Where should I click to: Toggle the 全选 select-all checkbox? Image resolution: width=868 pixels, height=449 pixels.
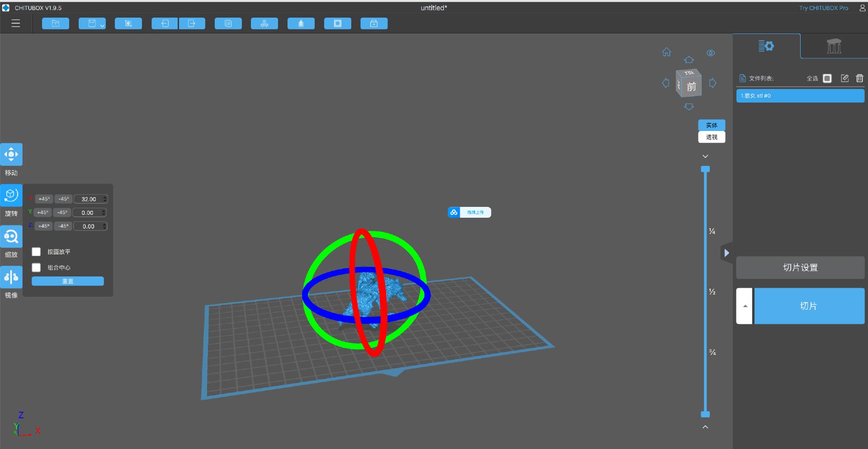[828, 78]
